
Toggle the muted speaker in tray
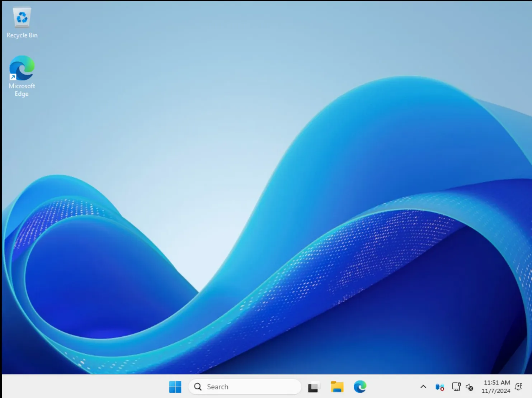coord(469,387)
